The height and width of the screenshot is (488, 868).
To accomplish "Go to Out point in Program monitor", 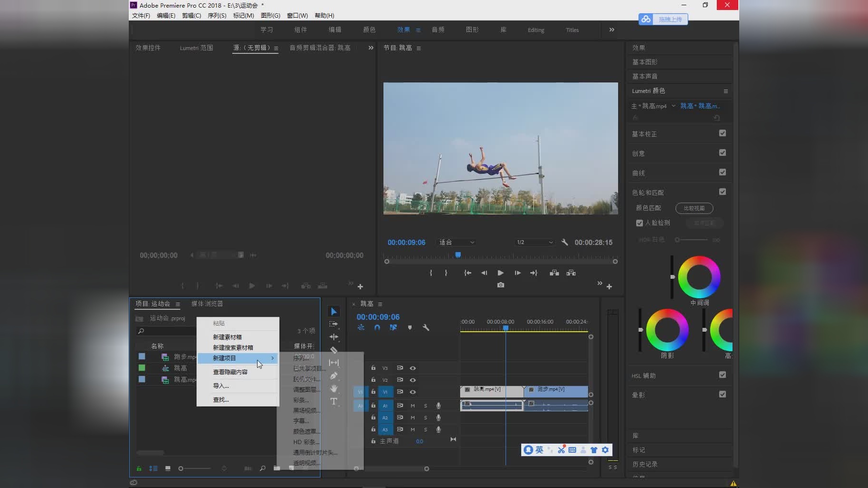I will pyautogui.click(x=534, y=273).
